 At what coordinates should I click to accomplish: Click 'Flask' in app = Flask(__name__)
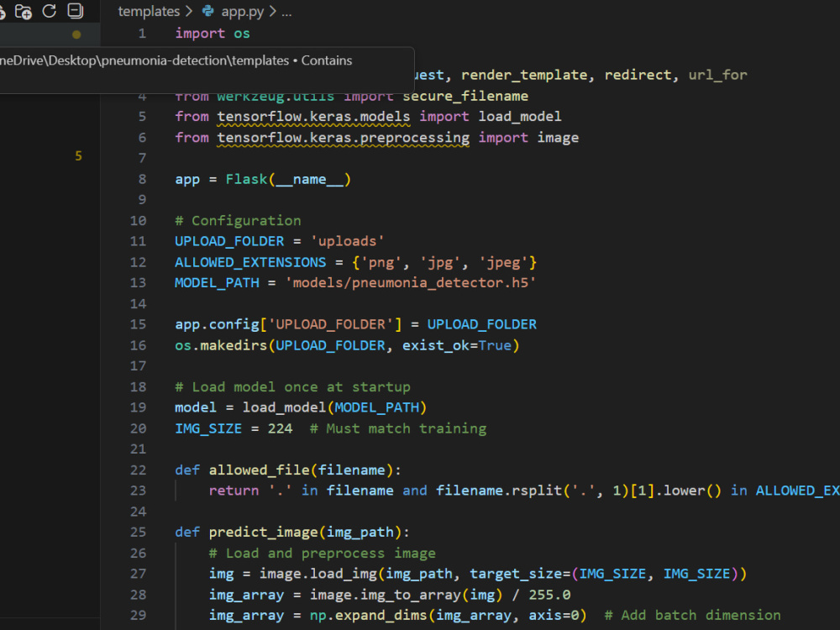point(246,179)
